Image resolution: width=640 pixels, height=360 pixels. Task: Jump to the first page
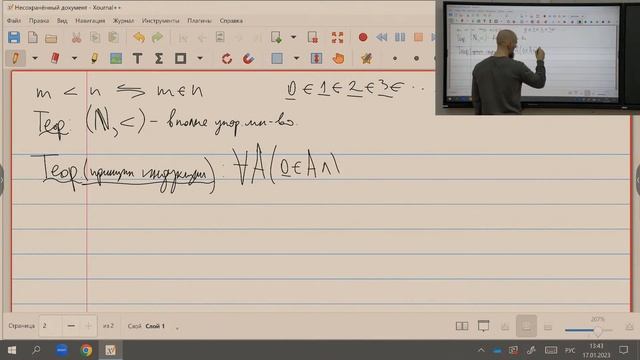point(183,38)
